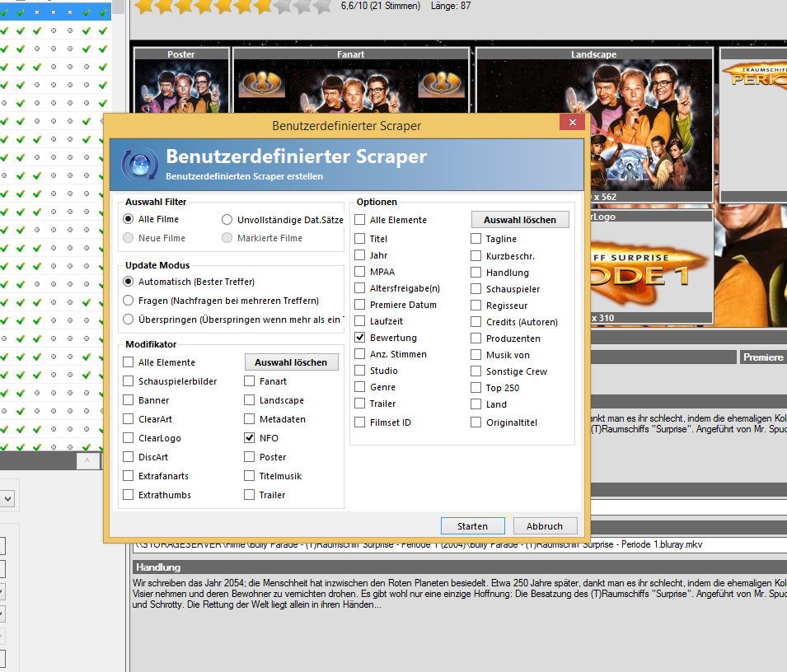Close the Benutzerdefinierter Scraper dialog
The width and height of the screenshot is (787, 672).
pyautogui.click(x=572, y=123)
